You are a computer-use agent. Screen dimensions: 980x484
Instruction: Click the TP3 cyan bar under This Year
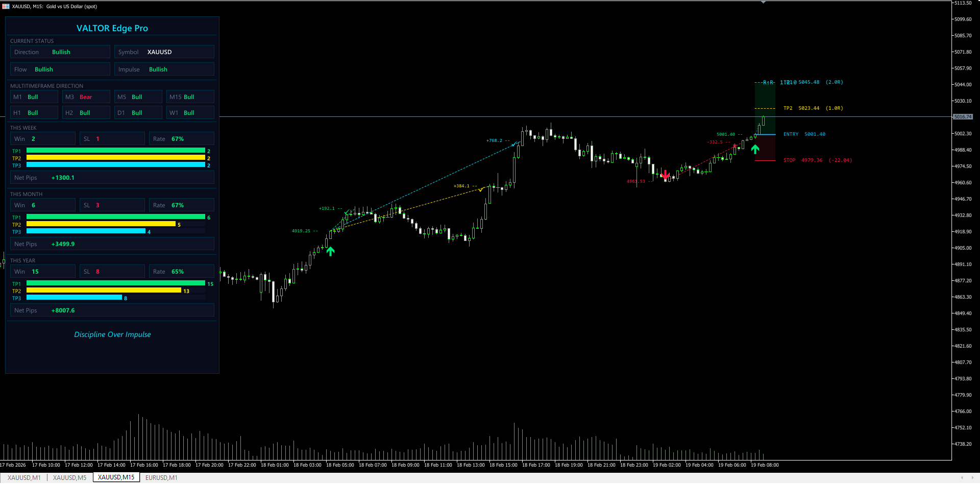click(x=74, y=298)
